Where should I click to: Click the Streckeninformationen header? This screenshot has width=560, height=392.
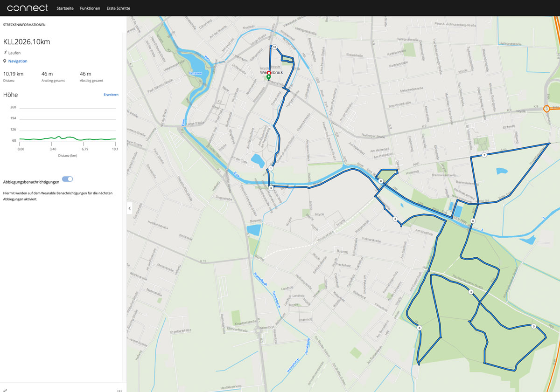(24, 24)
